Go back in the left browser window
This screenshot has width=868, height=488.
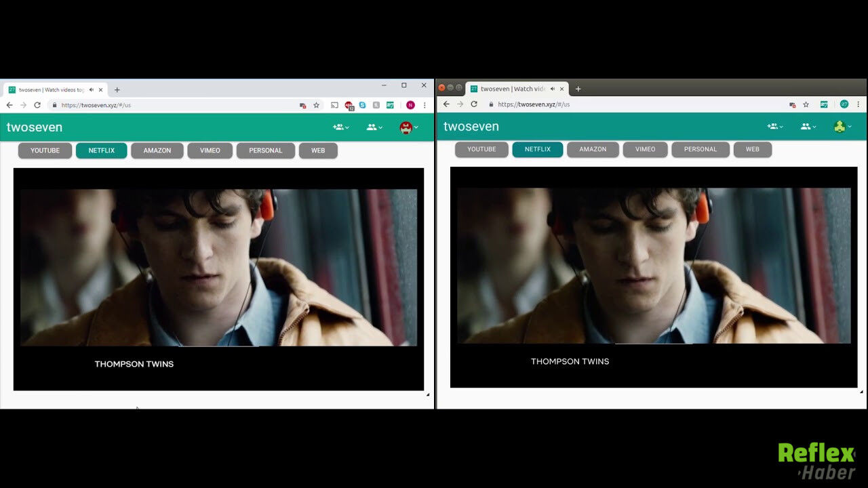click(9, 105)
